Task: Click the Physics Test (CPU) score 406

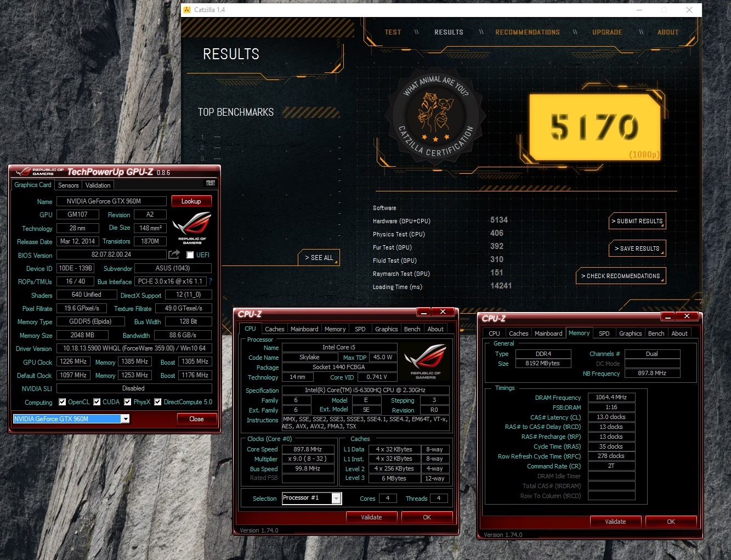Action: [497, 233]
